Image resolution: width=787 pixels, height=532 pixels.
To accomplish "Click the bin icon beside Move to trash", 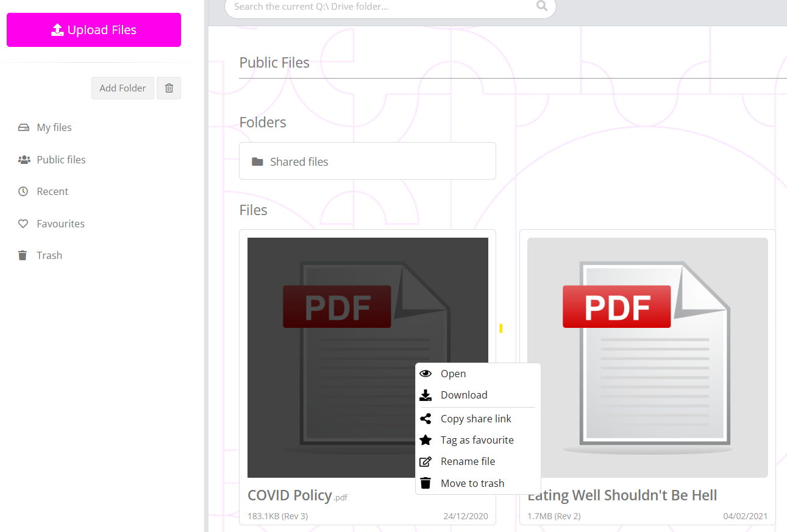I will coord(426,483).
